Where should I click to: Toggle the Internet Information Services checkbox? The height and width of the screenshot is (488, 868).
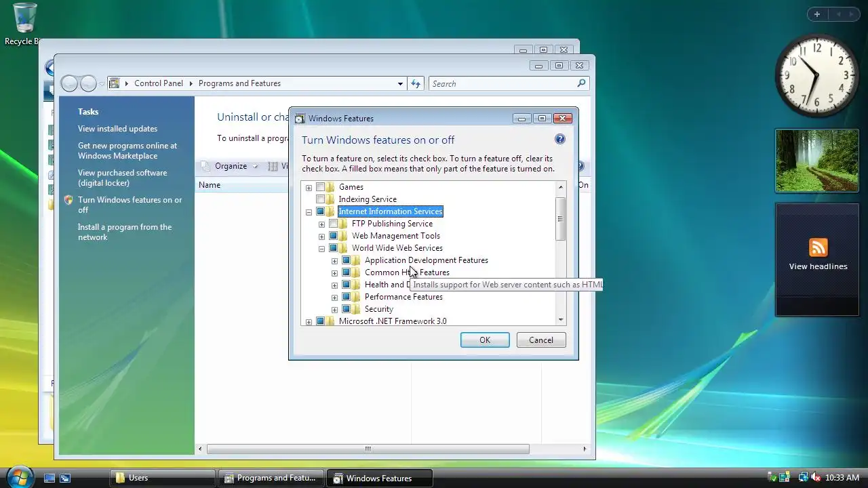pos(320,211)
